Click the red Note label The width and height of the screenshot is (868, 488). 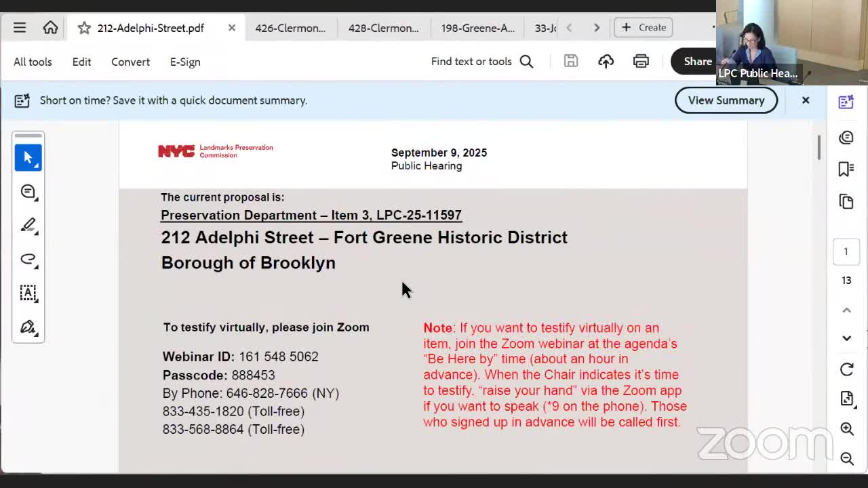tap(437, 328)
